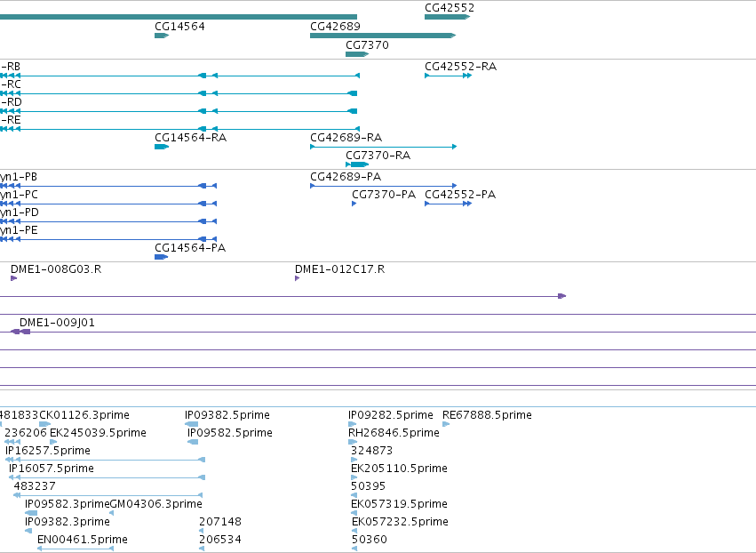Click the EK205110.5prime EST label
This screenshot has height=553, width=756.
tap(399, 469)
